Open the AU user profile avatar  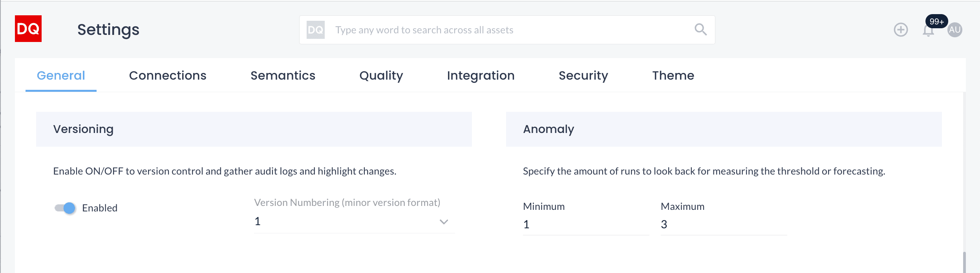pyautogui.click(x=956, y=29)
